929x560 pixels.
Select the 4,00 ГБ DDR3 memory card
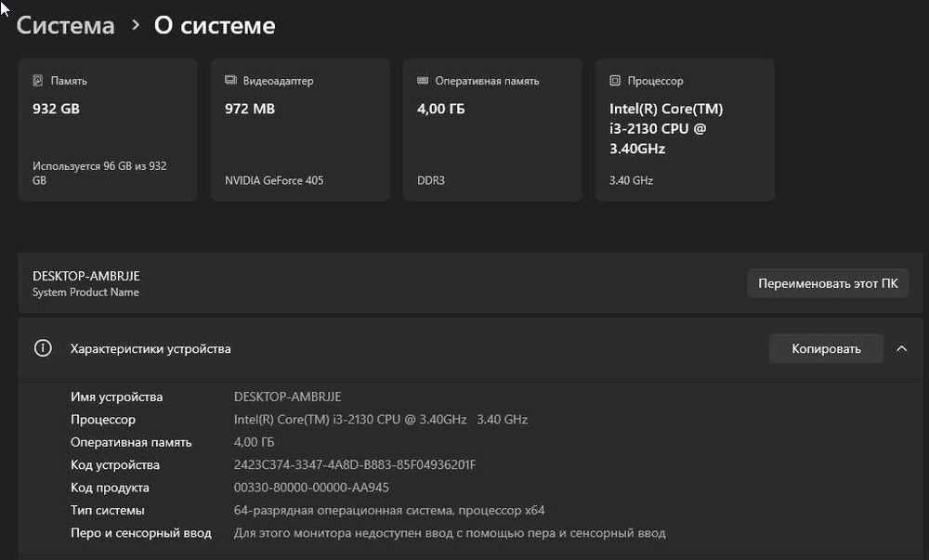[x=492, y=130]
